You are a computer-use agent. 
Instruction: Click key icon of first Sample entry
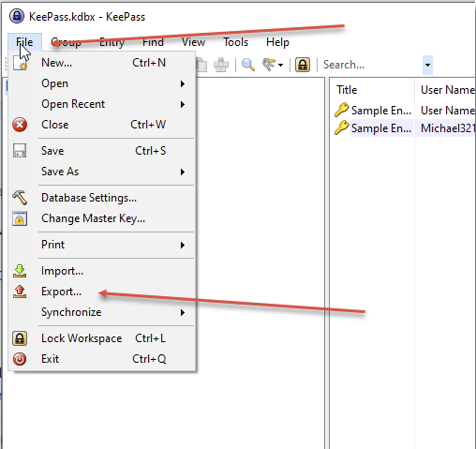click(x=341, y=110)
